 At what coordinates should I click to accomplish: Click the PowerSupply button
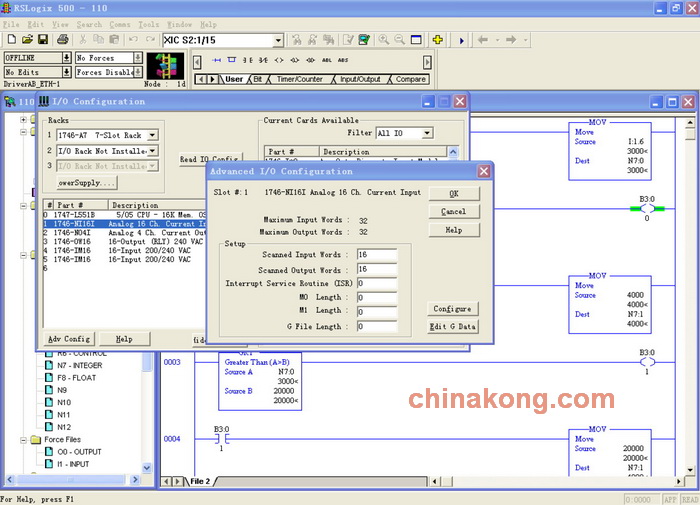pyautogui.click(x=87, y=183)
